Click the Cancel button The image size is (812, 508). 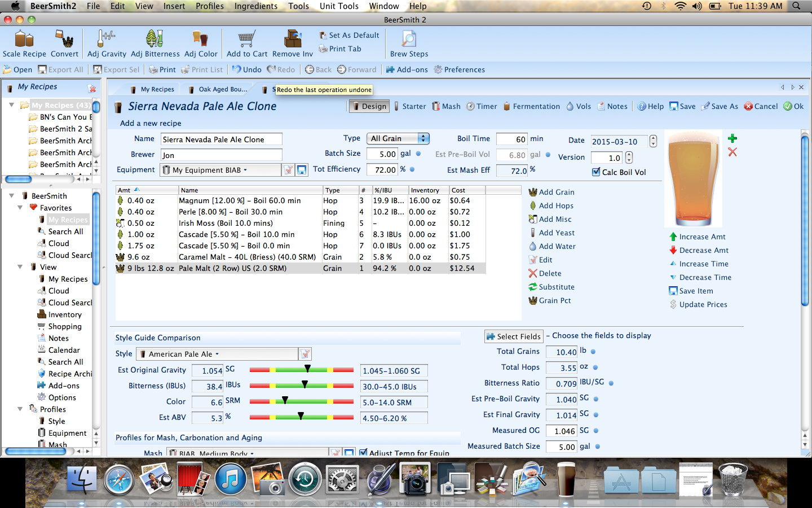(x=761, y=106)
